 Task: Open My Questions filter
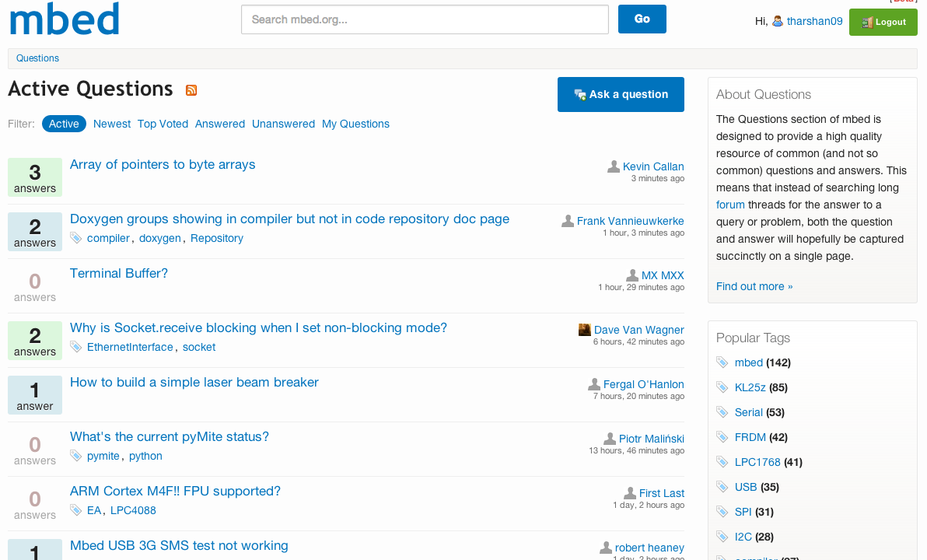click(x=355, y=124)
